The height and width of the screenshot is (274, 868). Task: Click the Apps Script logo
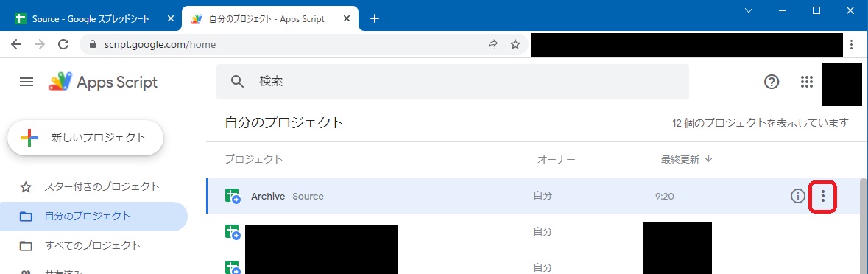point(104,82)
